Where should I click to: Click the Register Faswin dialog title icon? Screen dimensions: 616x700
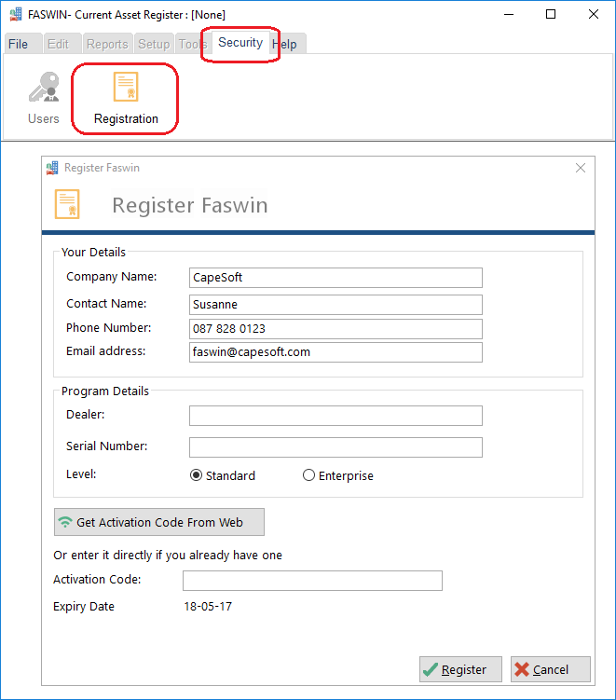(x=52, y=168)
